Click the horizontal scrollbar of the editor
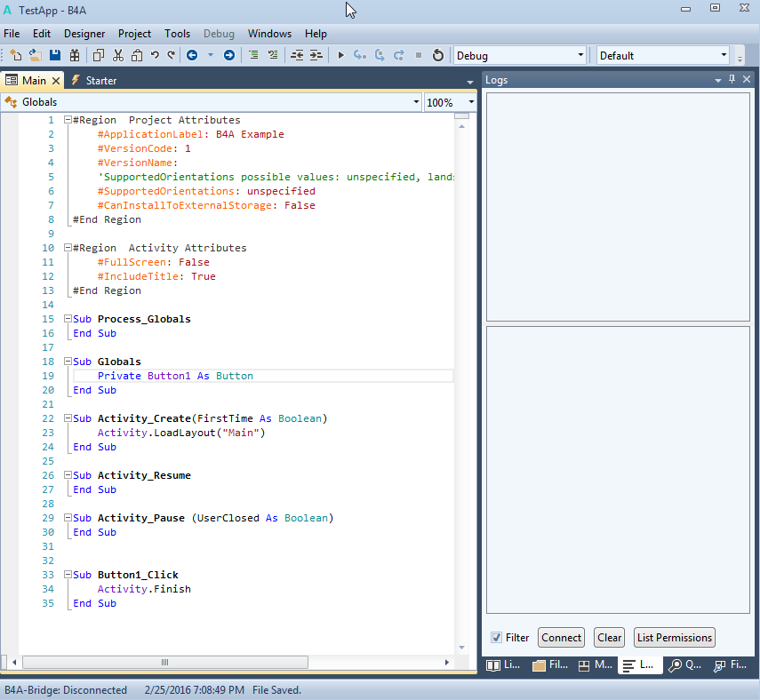760x700 pixels. click(x=164, y=663)
